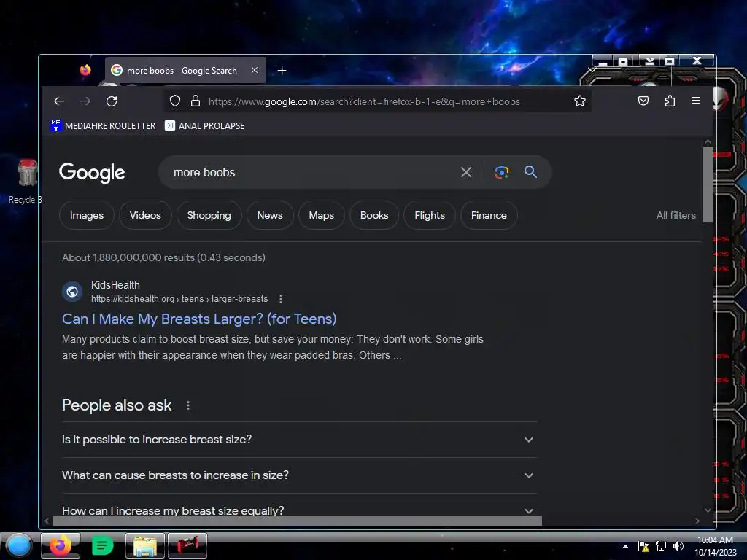Switch to the Flights filter
This screenshot has width=747, height=560.
coord(430,215)
